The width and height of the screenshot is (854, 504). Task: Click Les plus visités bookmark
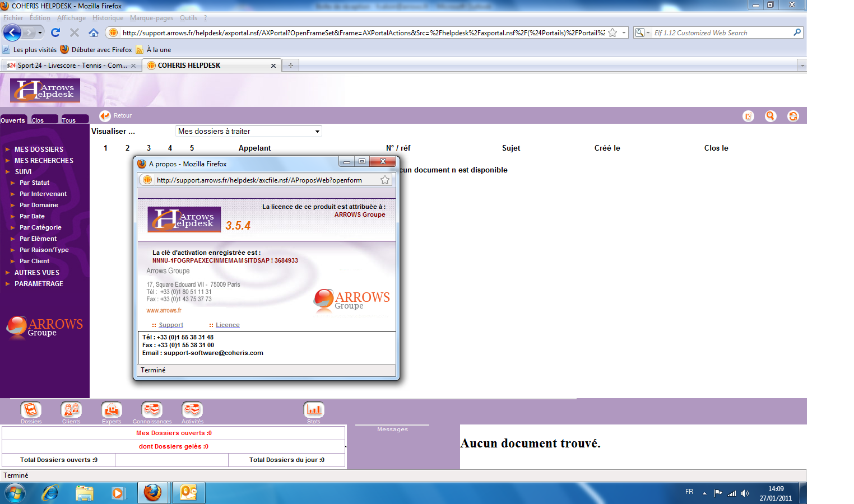[30, 50]
